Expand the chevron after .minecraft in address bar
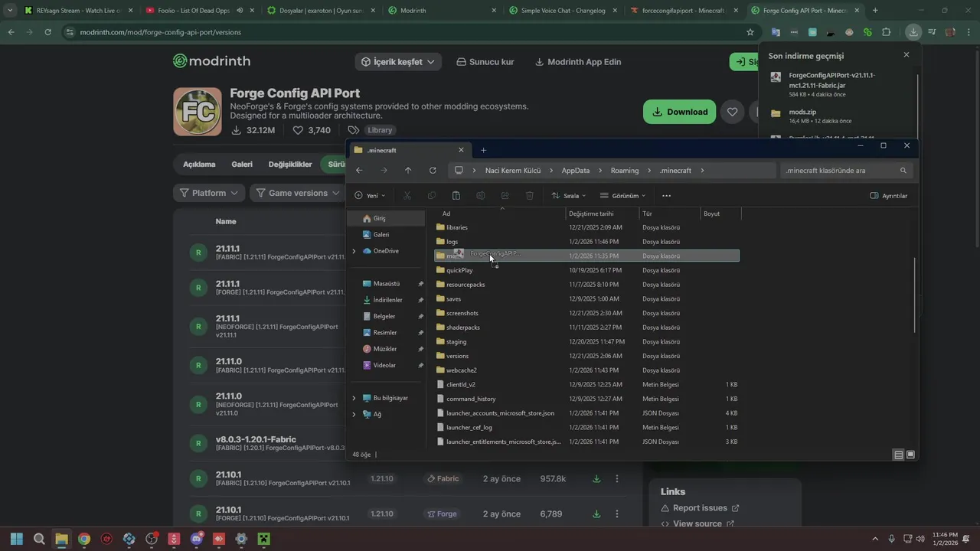Image resolution: width=980 pixels, height=551 pixels. [702, 171]
